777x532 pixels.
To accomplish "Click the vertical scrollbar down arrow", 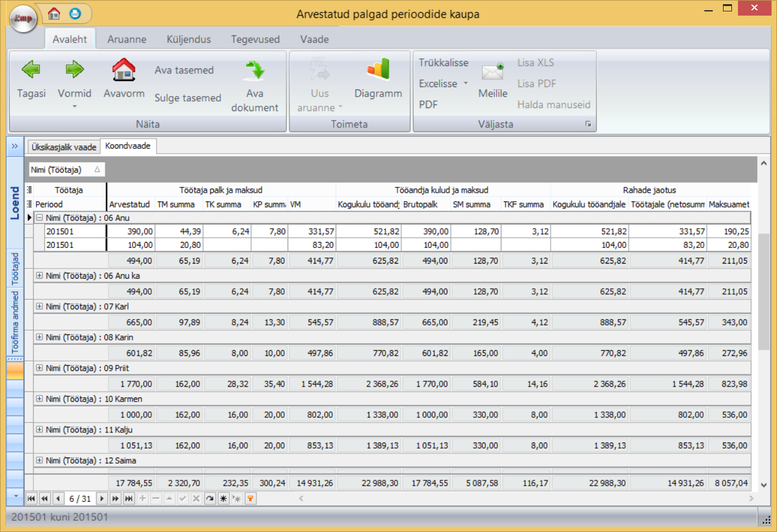I will click(763, 485).
